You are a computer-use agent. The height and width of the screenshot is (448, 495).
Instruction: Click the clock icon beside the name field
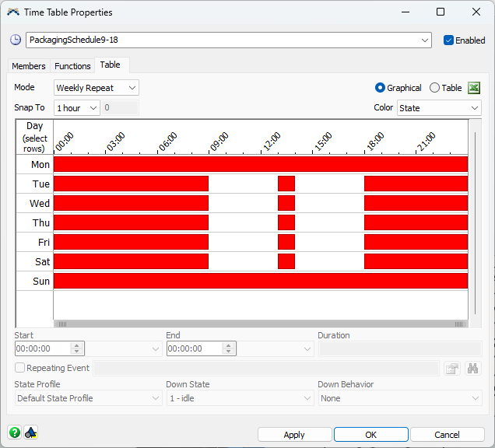coord(16,40)
